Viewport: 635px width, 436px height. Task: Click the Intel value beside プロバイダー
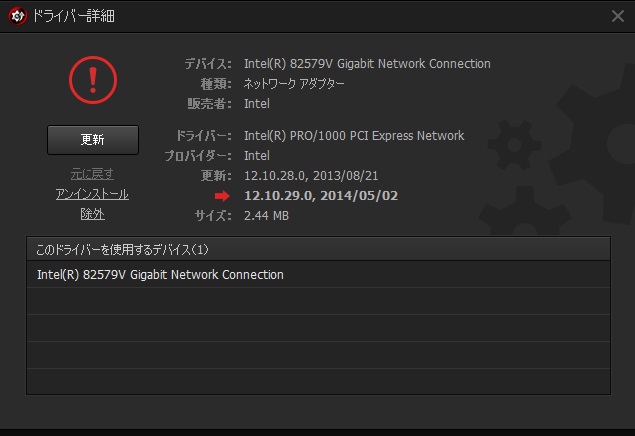tap(257, 156)
